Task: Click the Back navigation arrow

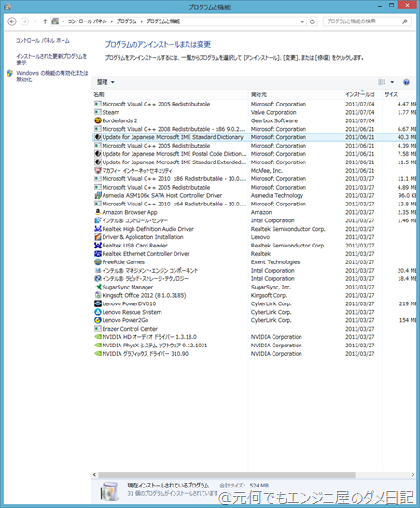Action: coord(12,21)
